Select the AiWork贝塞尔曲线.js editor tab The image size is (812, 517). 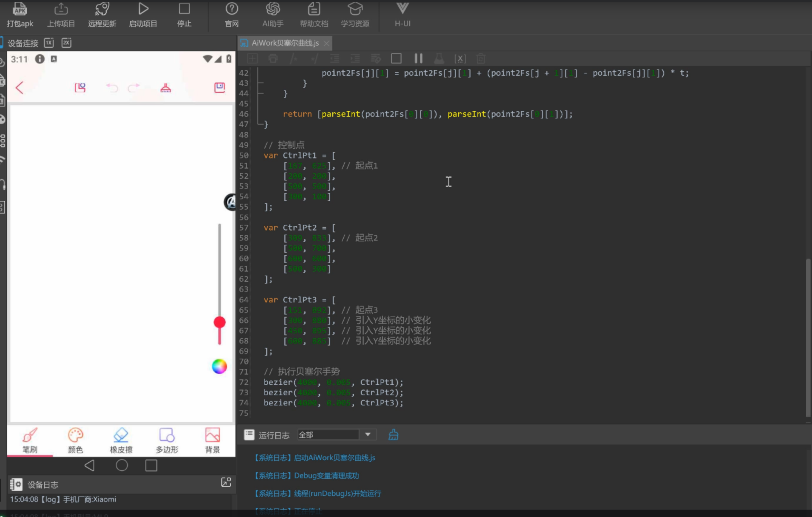point(285,43)
